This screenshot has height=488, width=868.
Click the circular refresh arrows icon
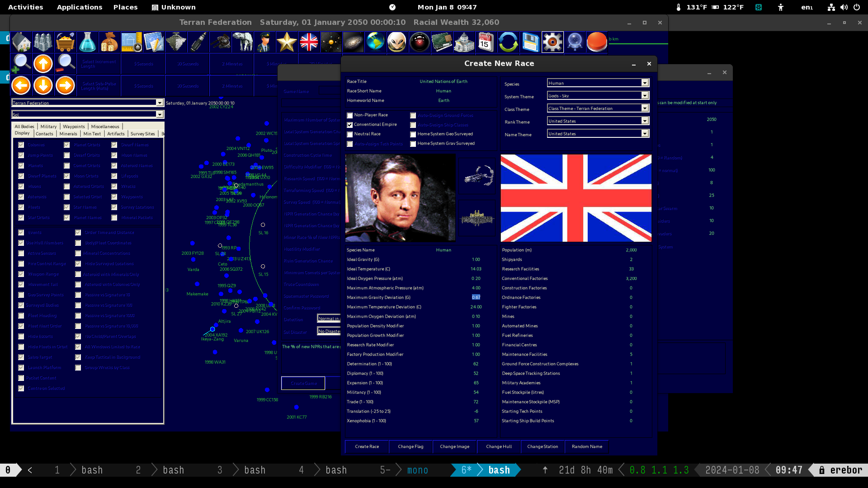508,42
